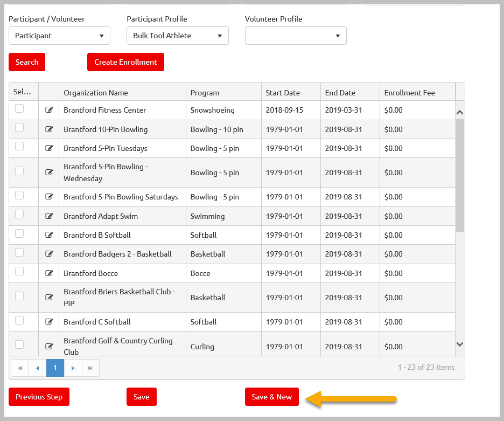This screenshot has width=504, height=421.
Task: Select Brantford 5-Pin Bowling - Wednesday checkbox
Action: click(19, 170)
